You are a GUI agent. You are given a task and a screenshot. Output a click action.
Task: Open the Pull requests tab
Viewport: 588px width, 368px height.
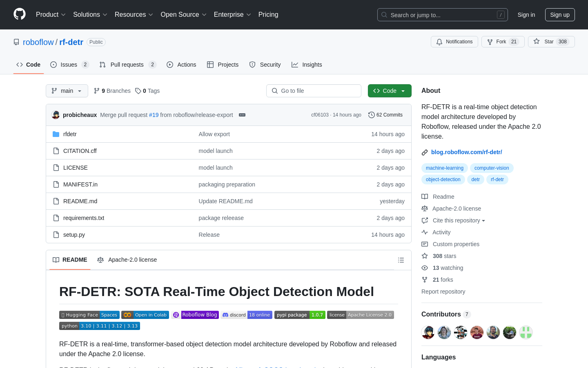[x=128, y=65]
